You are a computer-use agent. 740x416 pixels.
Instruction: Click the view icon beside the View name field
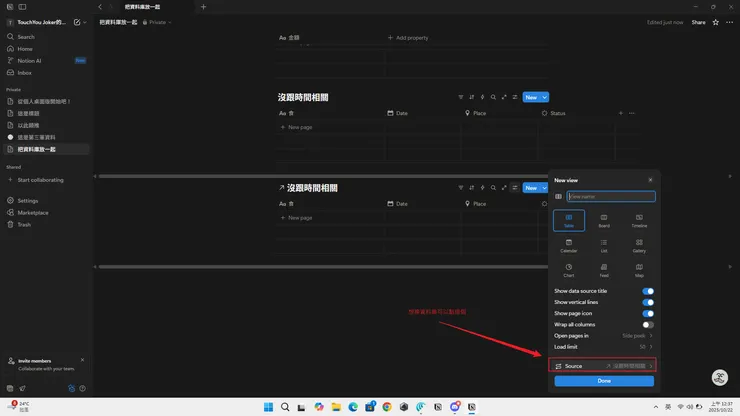click(558, 196)
